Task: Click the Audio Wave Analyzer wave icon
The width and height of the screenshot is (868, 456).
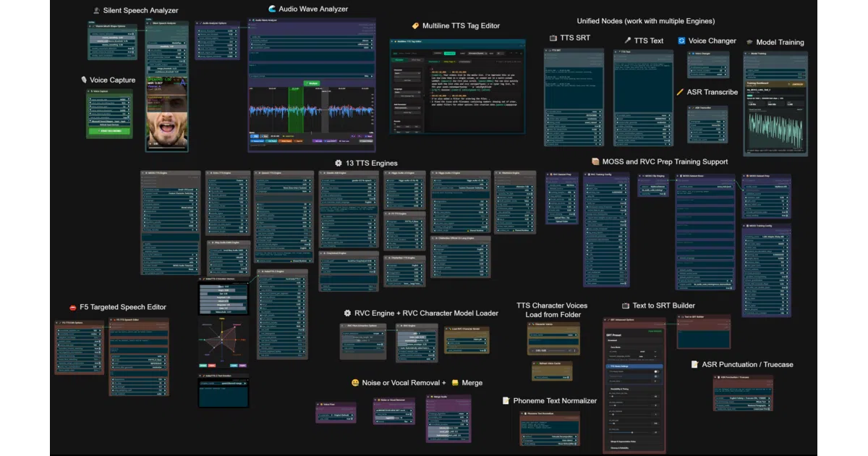Action: pos(272,9)
